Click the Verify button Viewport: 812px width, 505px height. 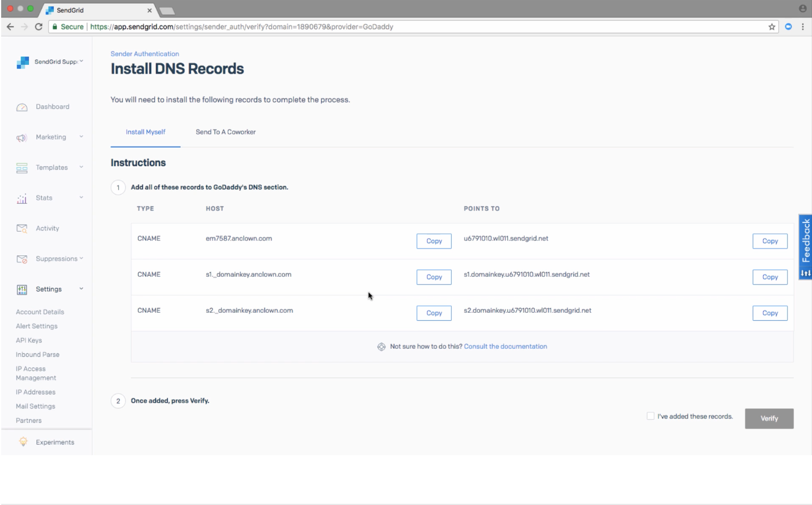(x=769, y=418)
